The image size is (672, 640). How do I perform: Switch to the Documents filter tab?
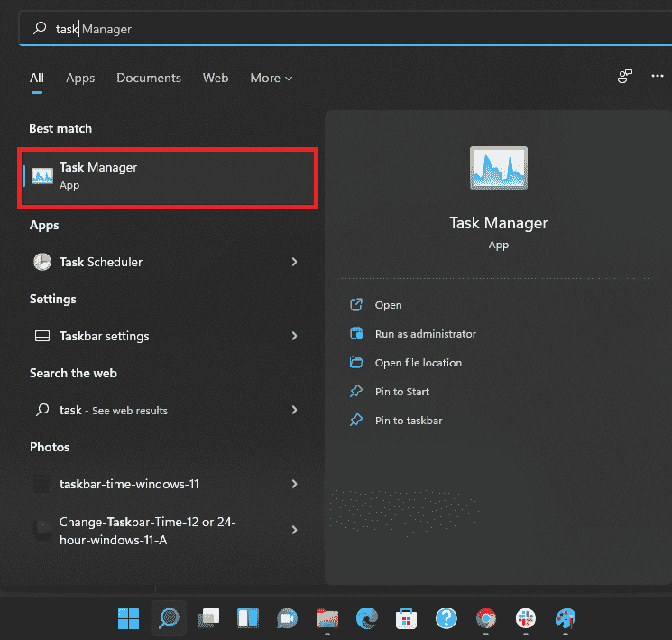149,79
